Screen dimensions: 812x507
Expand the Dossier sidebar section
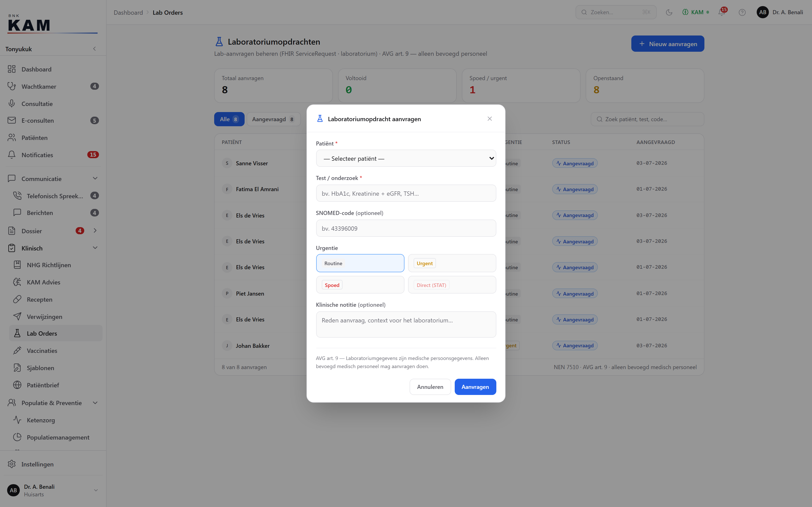click(x=95, y=230)
